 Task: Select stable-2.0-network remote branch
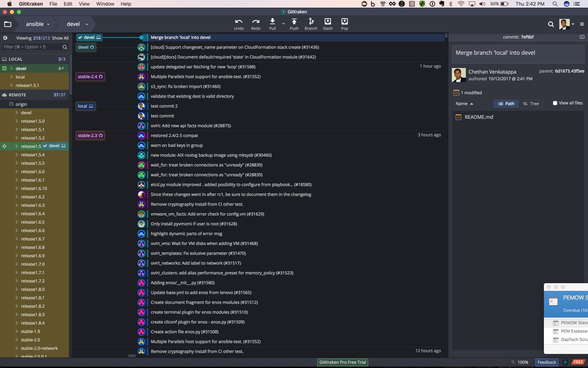click(x=34, y=348)
